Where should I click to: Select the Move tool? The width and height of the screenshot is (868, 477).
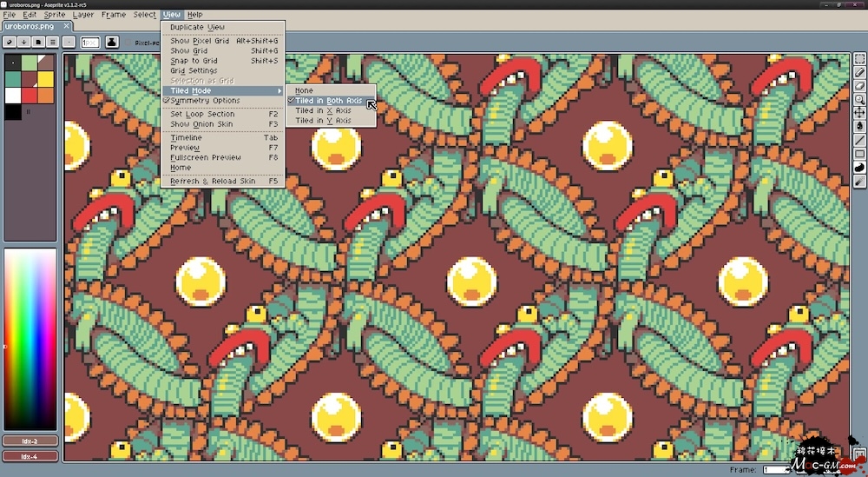(859, 113)
